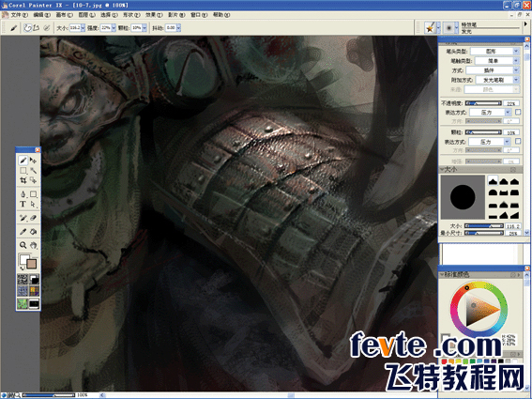The image size is (532, 399).
Task: Open the 笔触类型 stroke type dropdown
Action: point(496,61)
